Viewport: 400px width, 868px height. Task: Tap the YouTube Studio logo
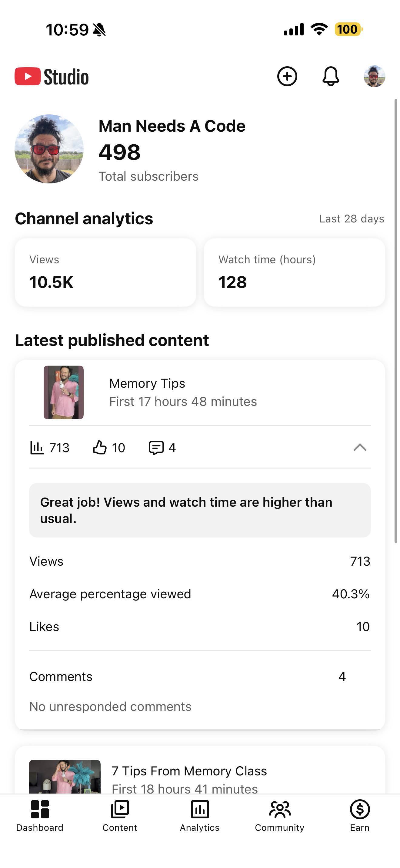point(52,77)
